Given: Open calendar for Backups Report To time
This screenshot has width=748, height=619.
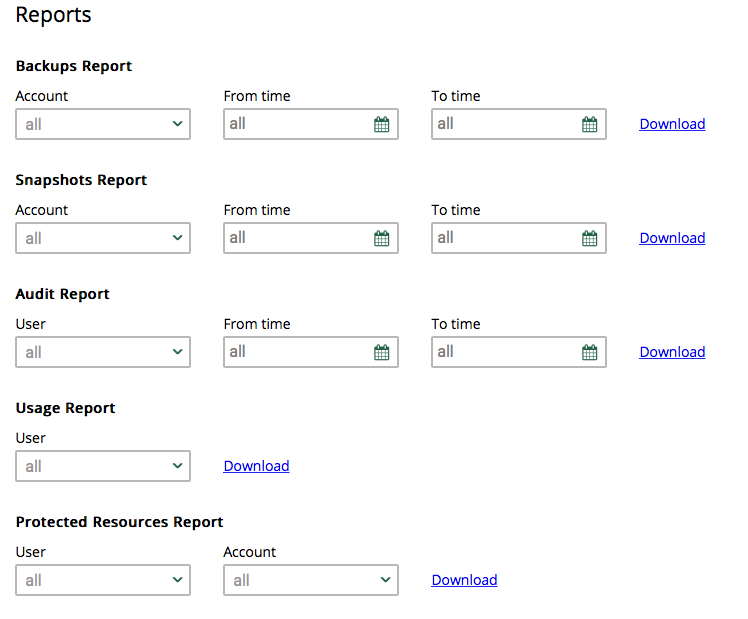Looking at the screenshot, I should click(x=590, y=124).
